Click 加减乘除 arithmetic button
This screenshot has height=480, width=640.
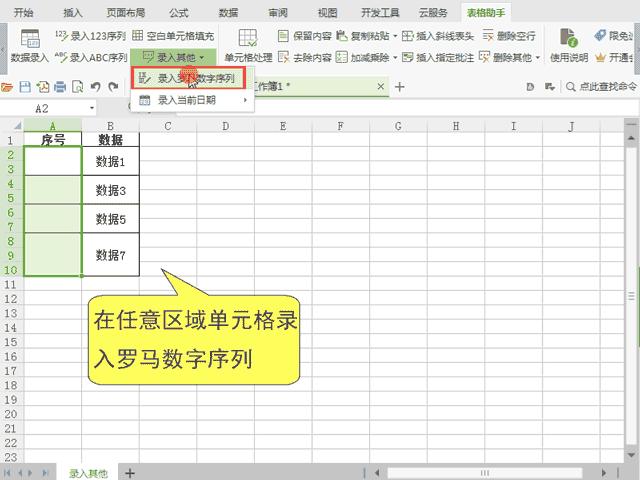(x=363, y=58)
